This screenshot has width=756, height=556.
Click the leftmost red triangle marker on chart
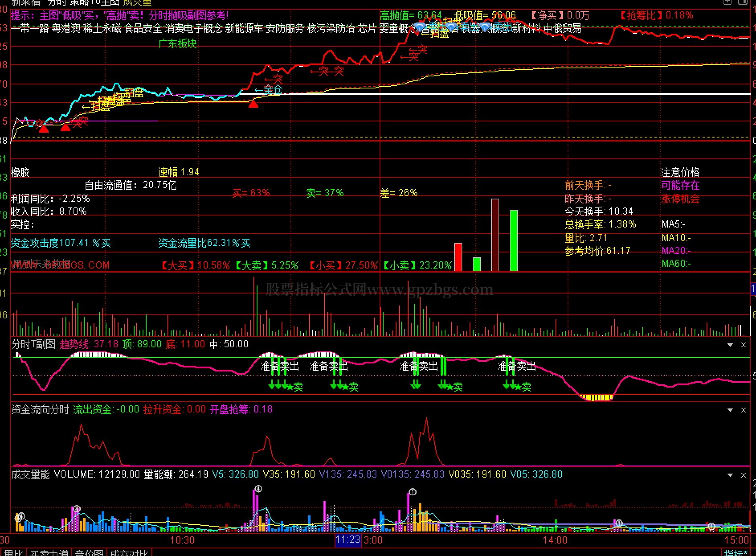(x=43, y=129)
